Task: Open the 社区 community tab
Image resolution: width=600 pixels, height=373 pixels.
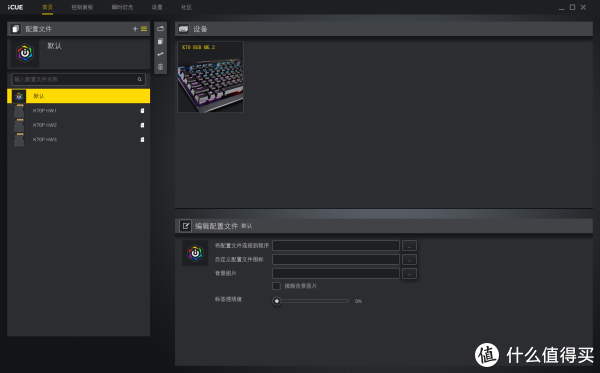Action: [186, 7]
